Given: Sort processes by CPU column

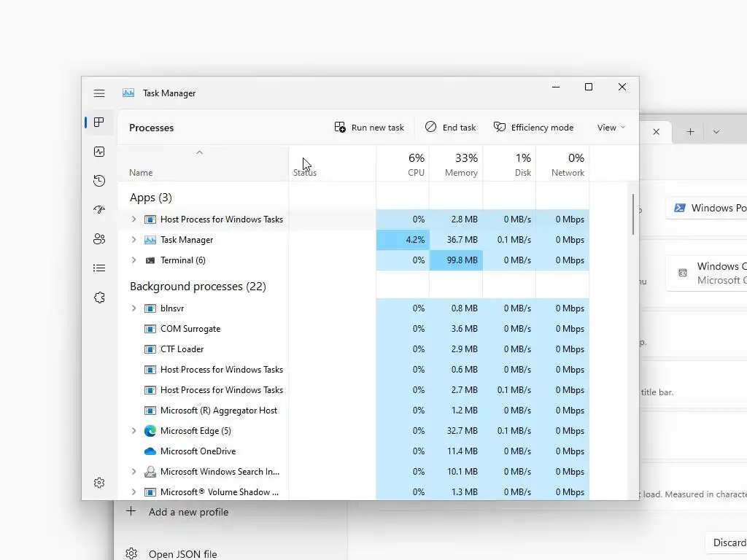Looking at the screenshot, I should 403,163.
